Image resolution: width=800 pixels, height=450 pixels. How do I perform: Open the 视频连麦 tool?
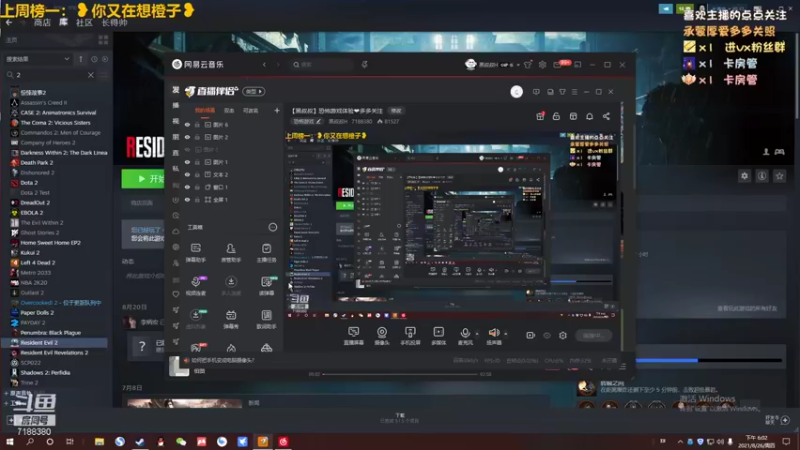(196, 285)
